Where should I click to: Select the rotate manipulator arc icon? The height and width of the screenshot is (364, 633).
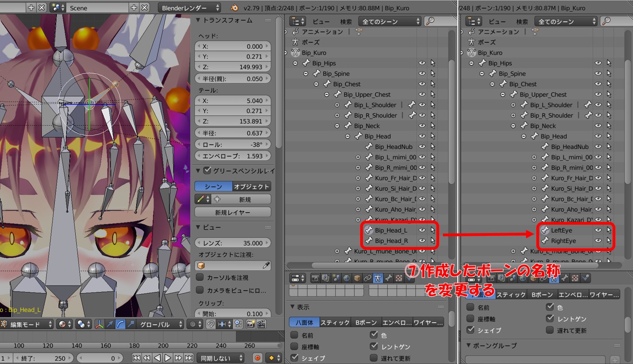click(121, 325)
